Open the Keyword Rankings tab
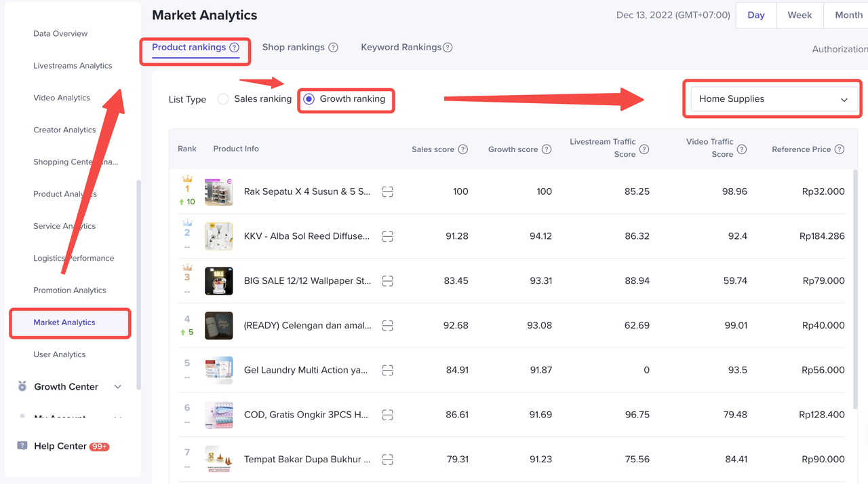Viewport: 868px width, 484px height. click(401, 48)
